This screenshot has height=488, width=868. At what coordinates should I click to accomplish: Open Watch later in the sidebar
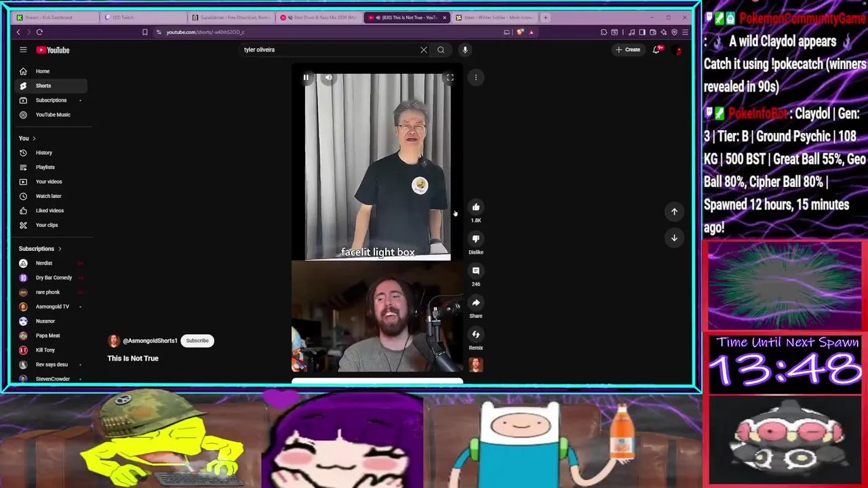(51, 196)
